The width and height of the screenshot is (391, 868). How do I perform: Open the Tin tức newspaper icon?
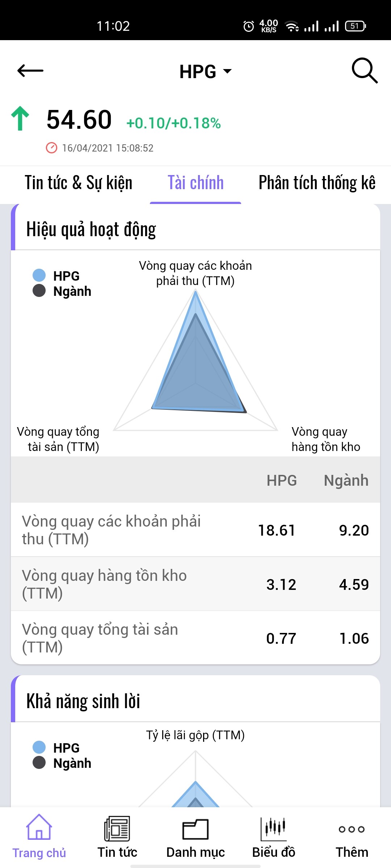coord(117,828)
